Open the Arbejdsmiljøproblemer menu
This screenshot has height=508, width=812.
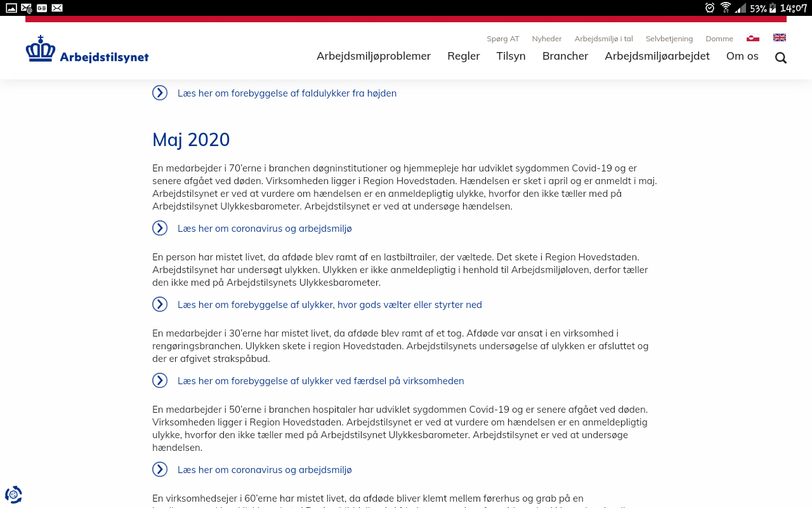click(374, 56)
